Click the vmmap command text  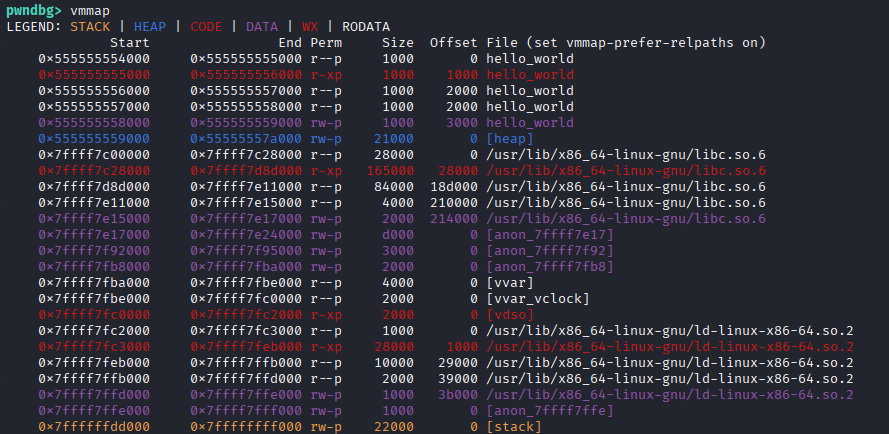(x=90, y=11)
